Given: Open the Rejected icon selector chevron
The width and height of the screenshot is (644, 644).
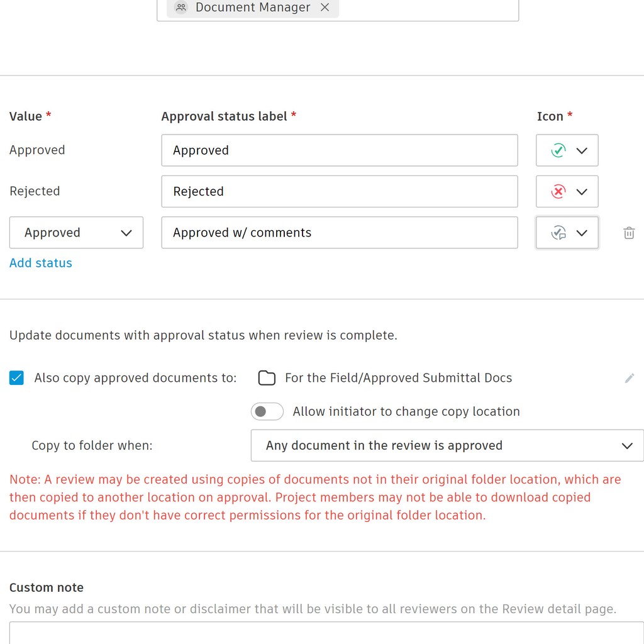Looking at the screenshot, I should pos(581,191).
